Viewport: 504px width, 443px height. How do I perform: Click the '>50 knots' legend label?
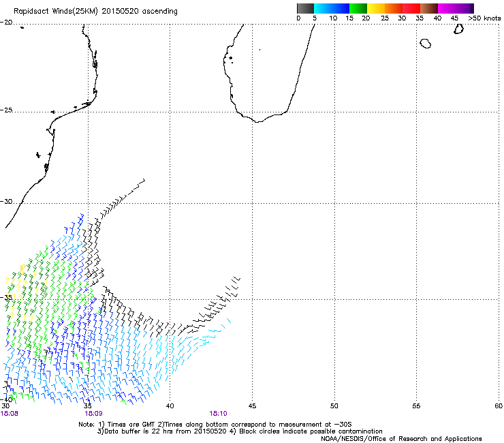pyautogui.click(x=484, y=18)
